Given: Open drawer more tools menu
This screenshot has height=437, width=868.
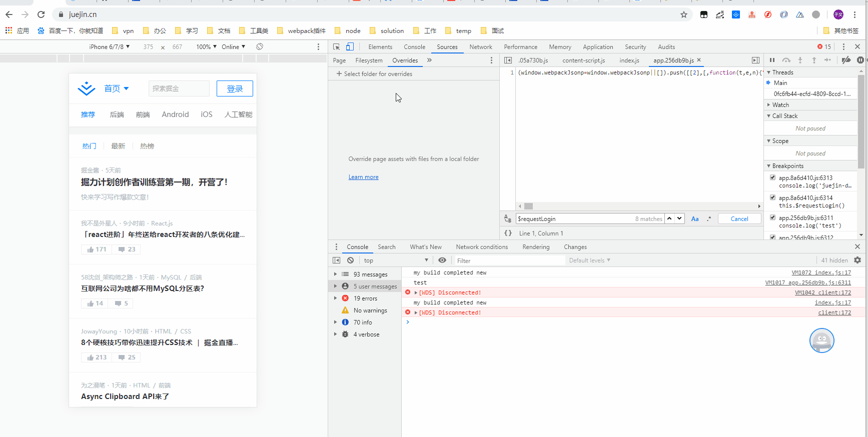Looking at the screenshot, I should click(x=336, y=246).
